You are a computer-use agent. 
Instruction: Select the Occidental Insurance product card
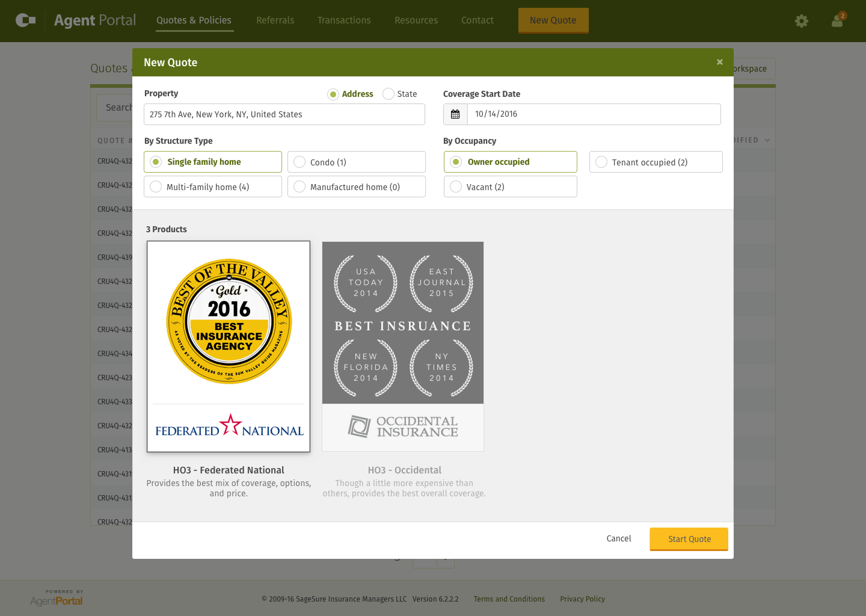pyautogui.click(x=403, y=346)
